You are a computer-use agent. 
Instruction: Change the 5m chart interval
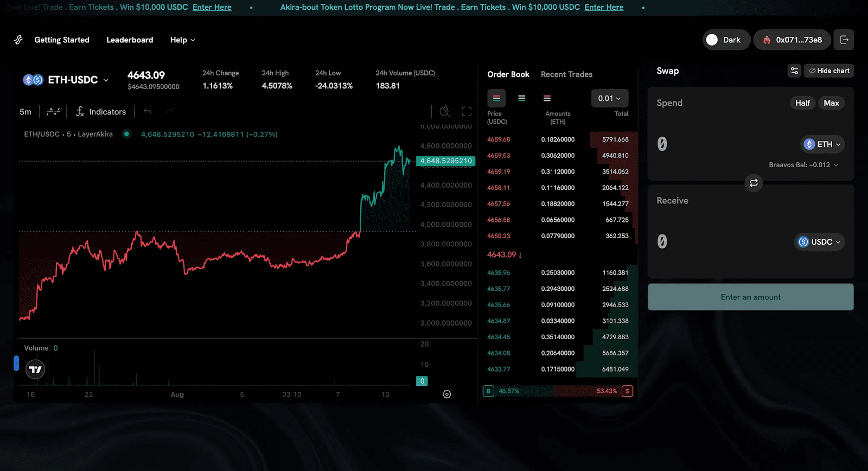tap(25, 112)
